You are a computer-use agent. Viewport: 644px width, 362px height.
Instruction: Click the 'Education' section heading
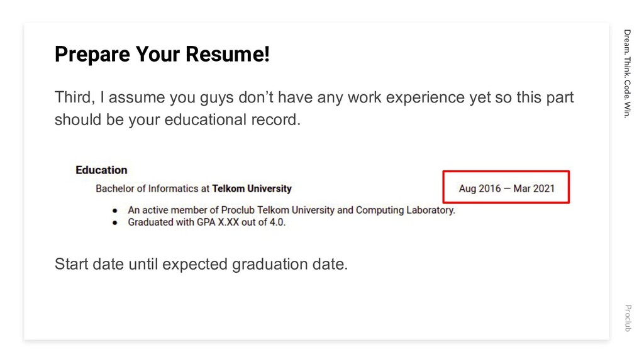(x=101, y=170)
